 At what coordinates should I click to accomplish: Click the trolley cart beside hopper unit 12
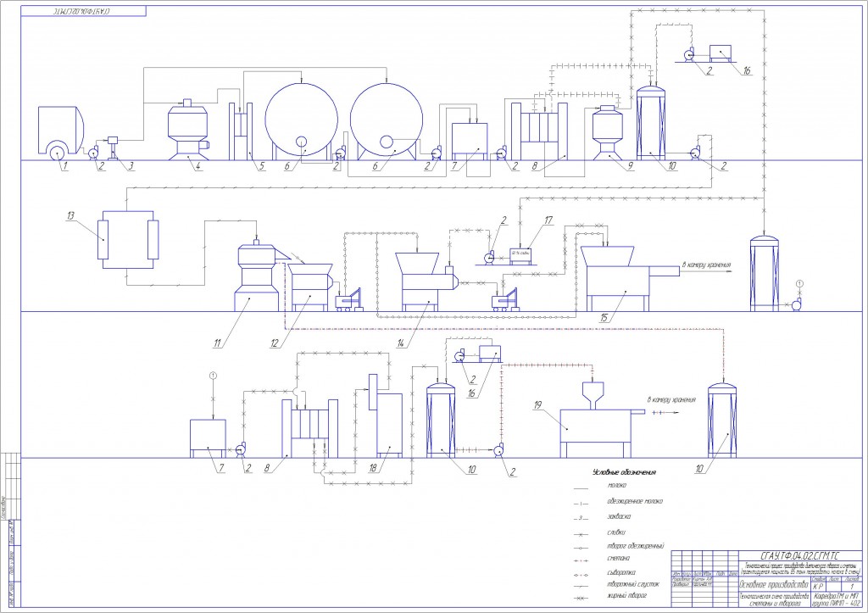348,299
